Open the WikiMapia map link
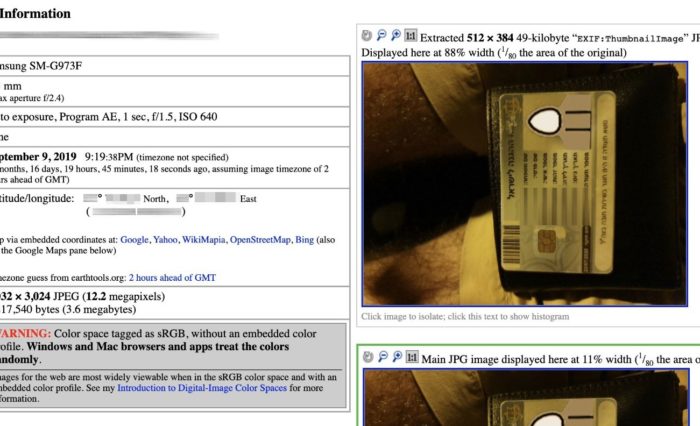This screenshot has width=700, height=426. [x=204, y=240]
